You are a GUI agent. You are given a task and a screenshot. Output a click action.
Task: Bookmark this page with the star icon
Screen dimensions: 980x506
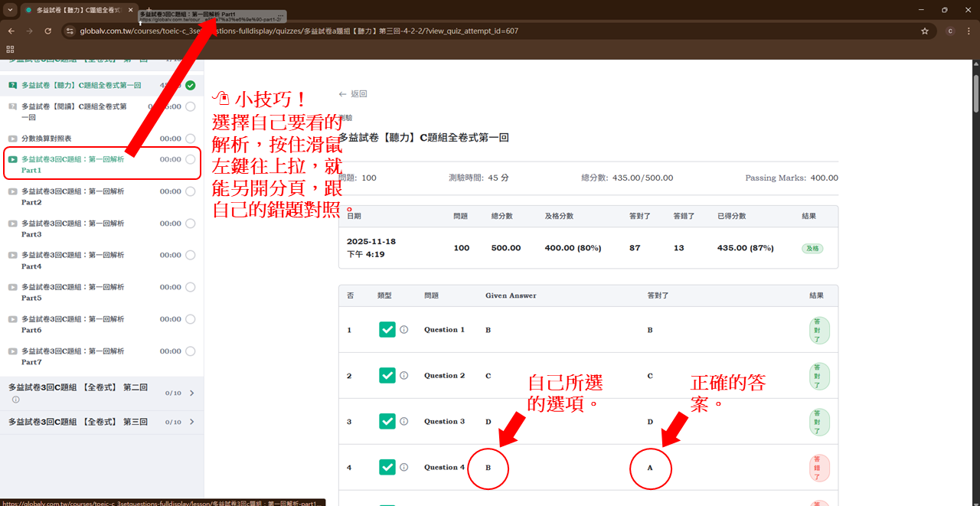pos(925,31)
